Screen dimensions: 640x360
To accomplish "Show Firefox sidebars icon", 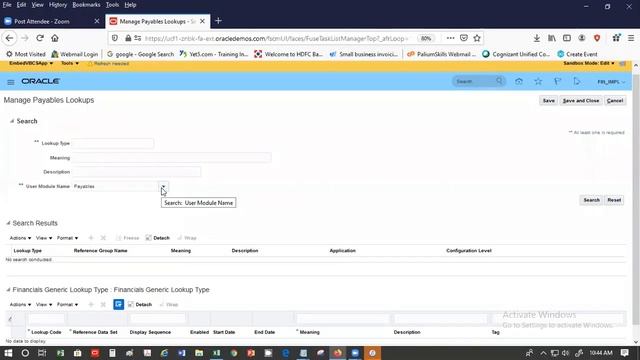I will point(567,38).
